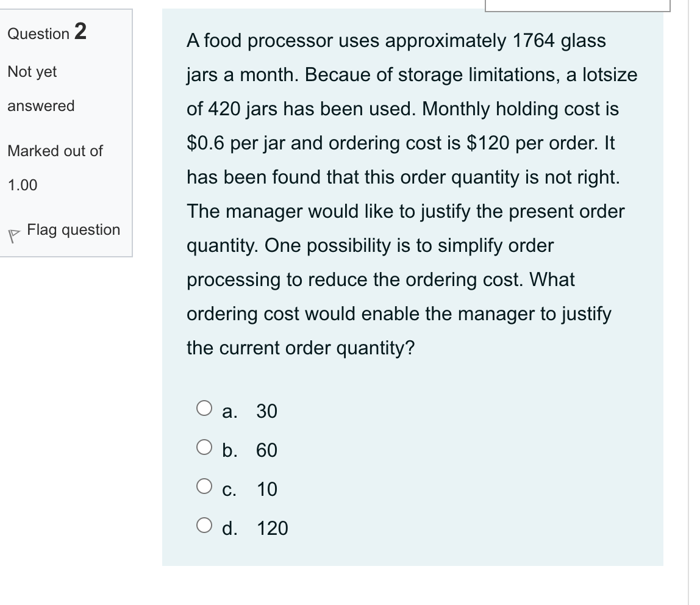Click the label text 30

click(267, 412)
